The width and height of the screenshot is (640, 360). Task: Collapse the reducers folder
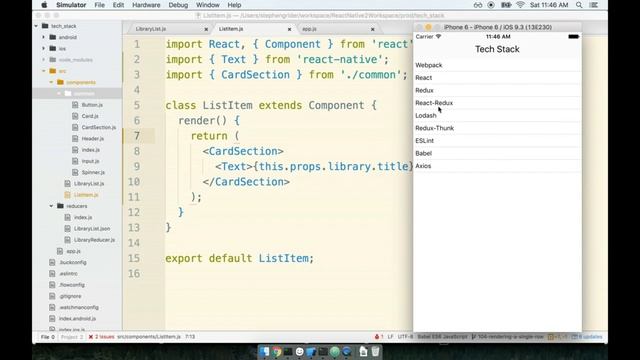point(51,206)
